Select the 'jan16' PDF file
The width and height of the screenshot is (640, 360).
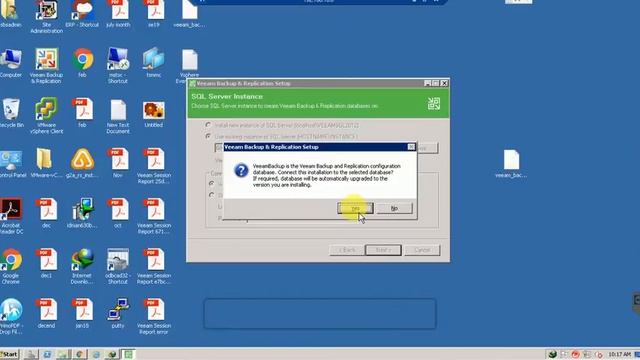(82, 314)
